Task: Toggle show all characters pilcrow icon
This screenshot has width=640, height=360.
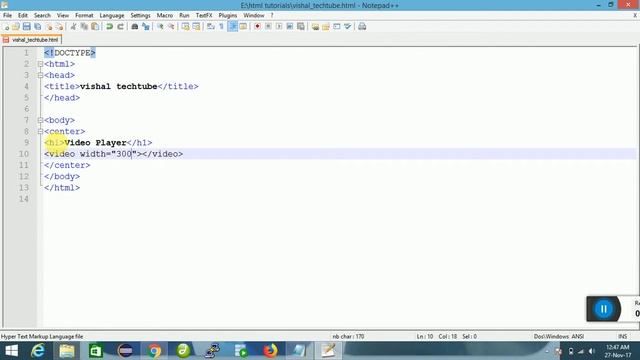Action: pyautogui.click(x=222, y=27)
